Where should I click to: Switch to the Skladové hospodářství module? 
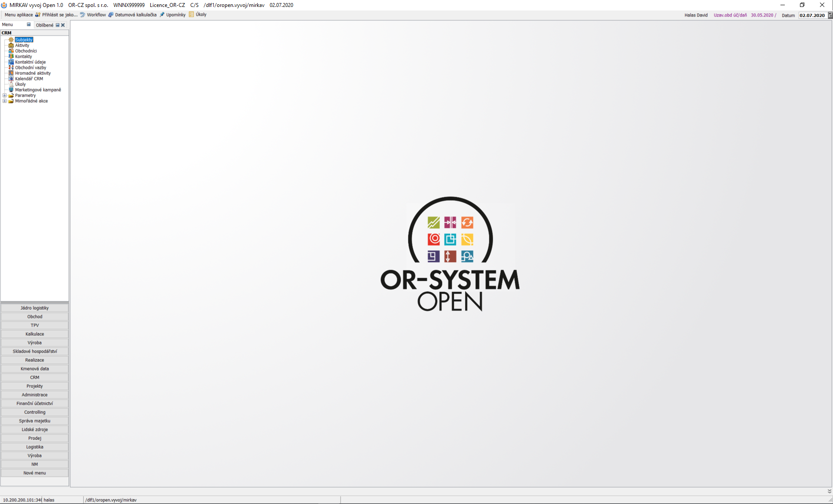point(35,351)
